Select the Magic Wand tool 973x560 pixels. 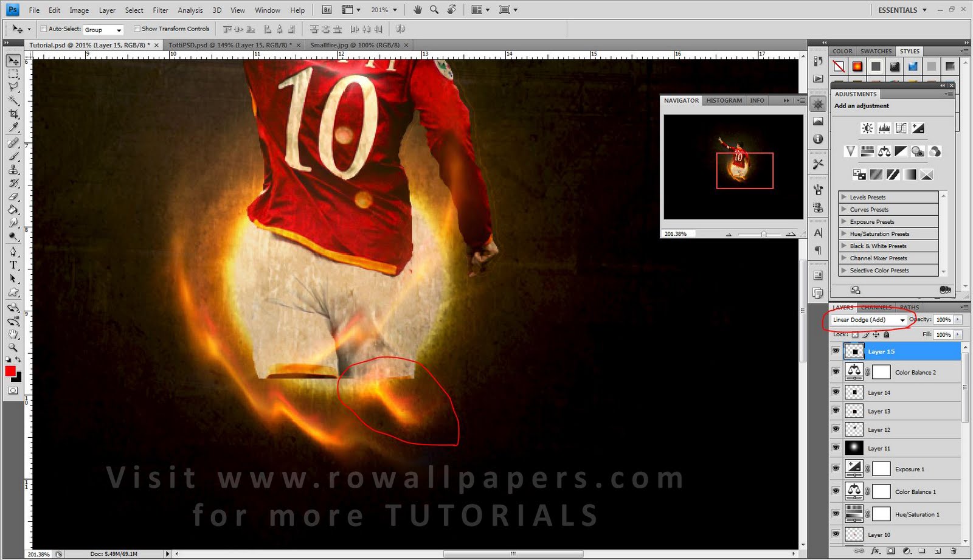13,101
